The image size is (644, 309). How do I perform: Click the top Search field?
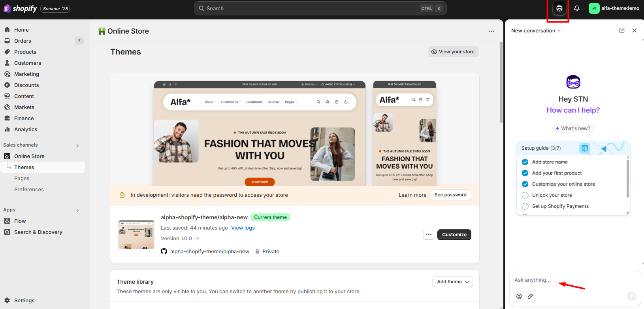click(320, 8)
